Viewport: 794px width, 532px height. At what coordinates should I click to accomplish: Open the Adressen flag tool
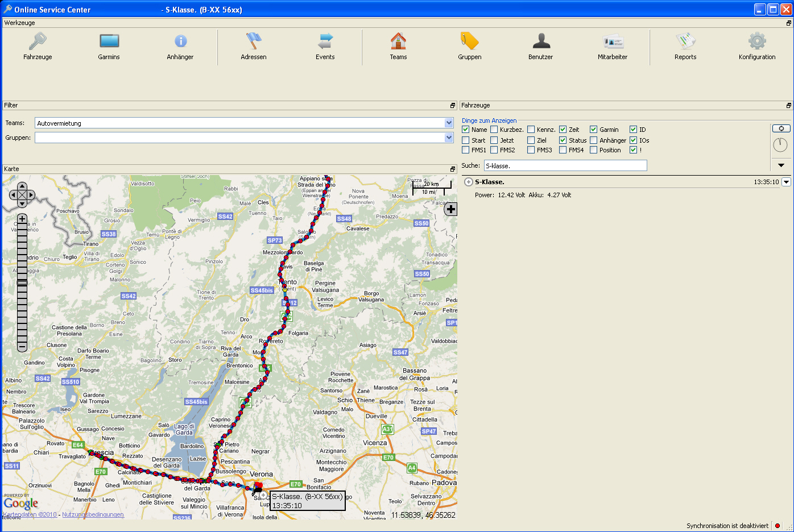254,46
